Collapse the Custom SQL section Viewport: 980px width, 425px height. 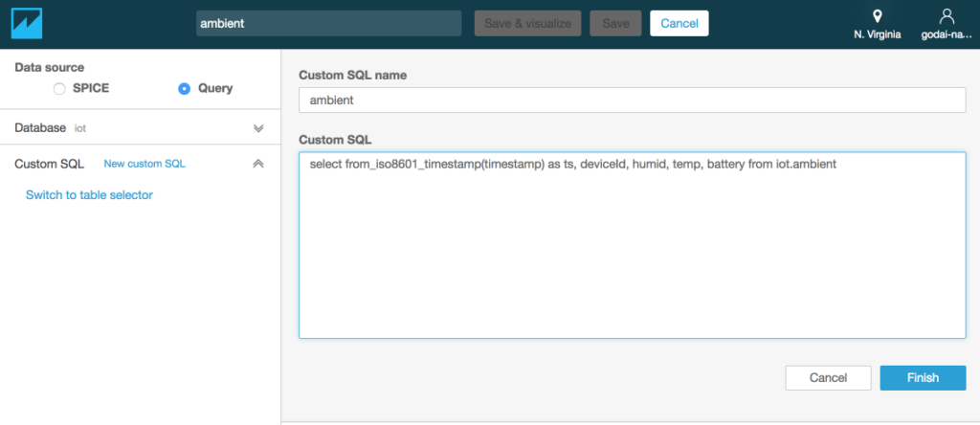point(258,164)
